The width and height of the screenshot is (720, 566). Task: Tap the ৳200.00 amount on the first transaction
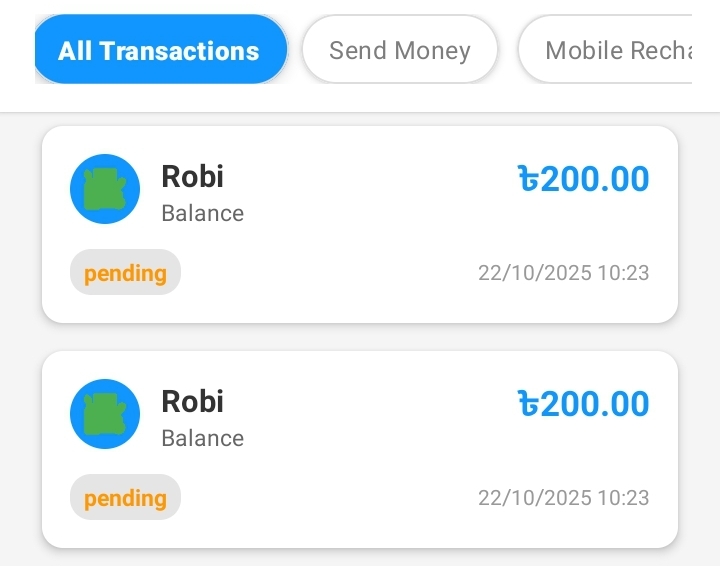584,179
